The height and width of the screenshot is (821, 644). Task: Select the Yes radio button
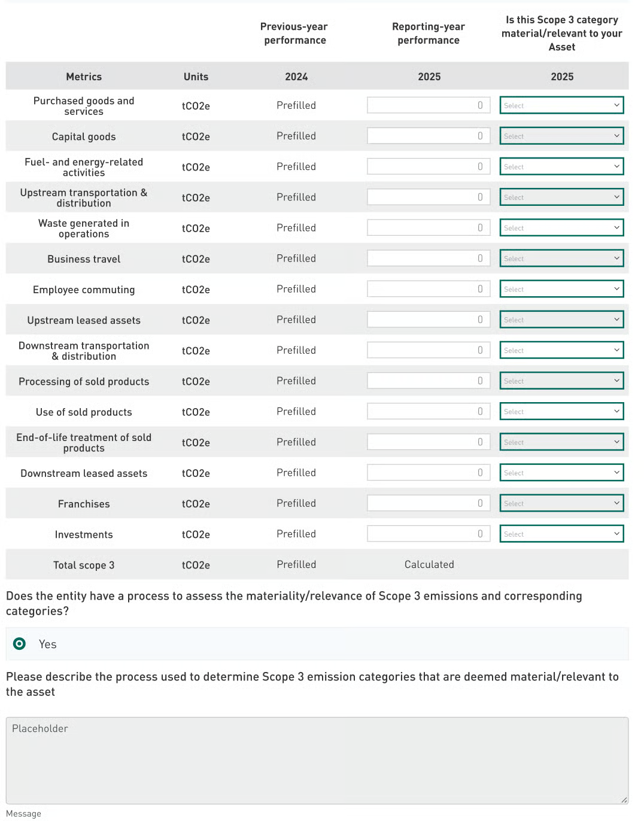click(20, 644)
